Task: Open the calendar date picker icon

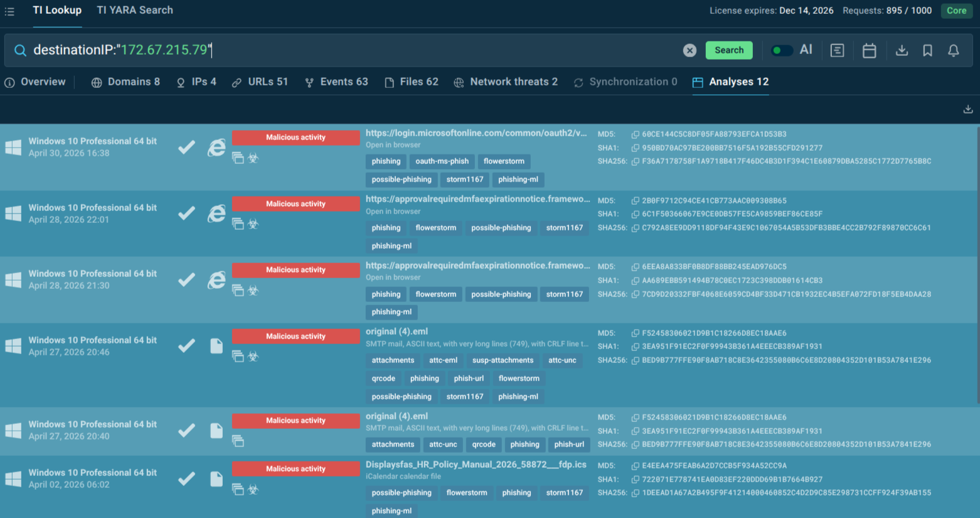Action: [869, 50]
